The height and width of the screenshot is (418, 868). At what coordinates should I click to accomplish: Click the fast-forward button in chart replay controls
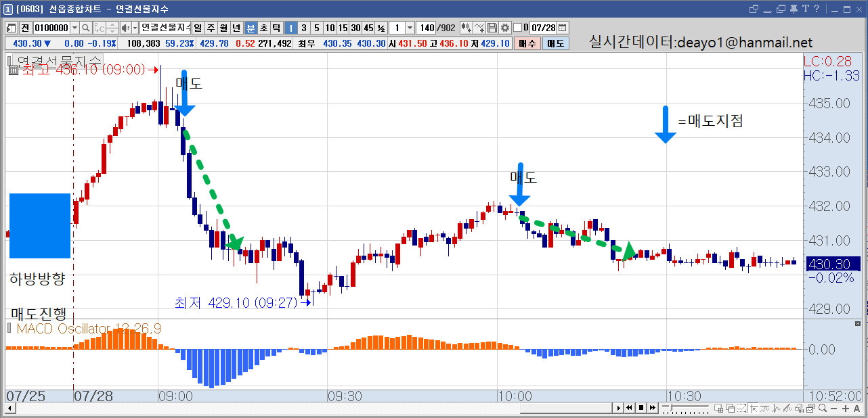click(653, 408)
